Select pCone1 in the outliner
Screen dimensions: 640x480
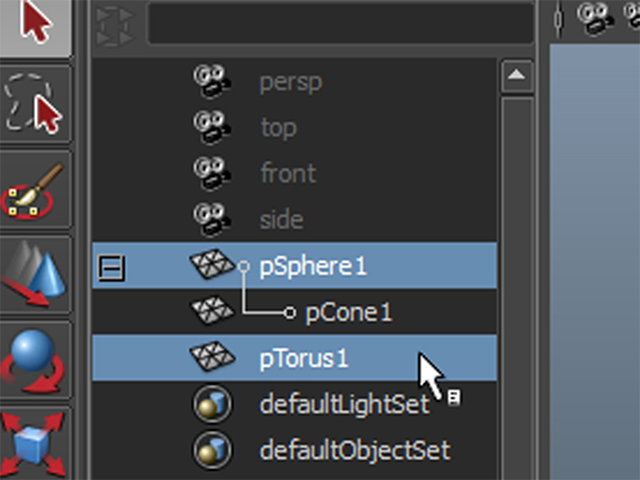348,313
